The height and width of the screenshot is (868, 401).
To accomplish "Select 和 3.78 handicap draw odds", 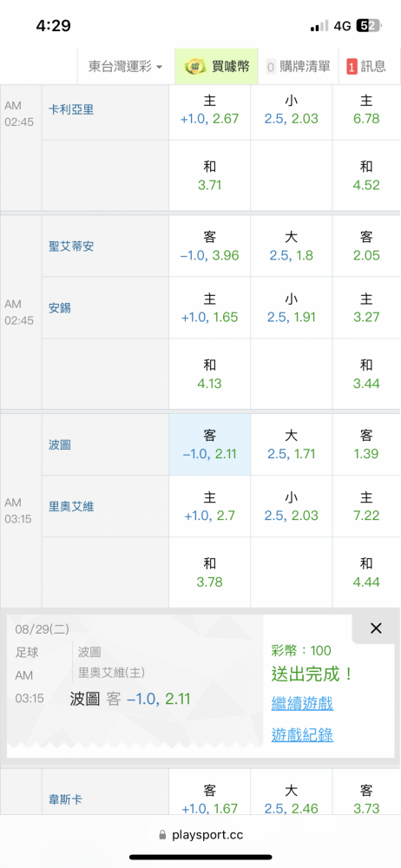I will coord(210,572).
